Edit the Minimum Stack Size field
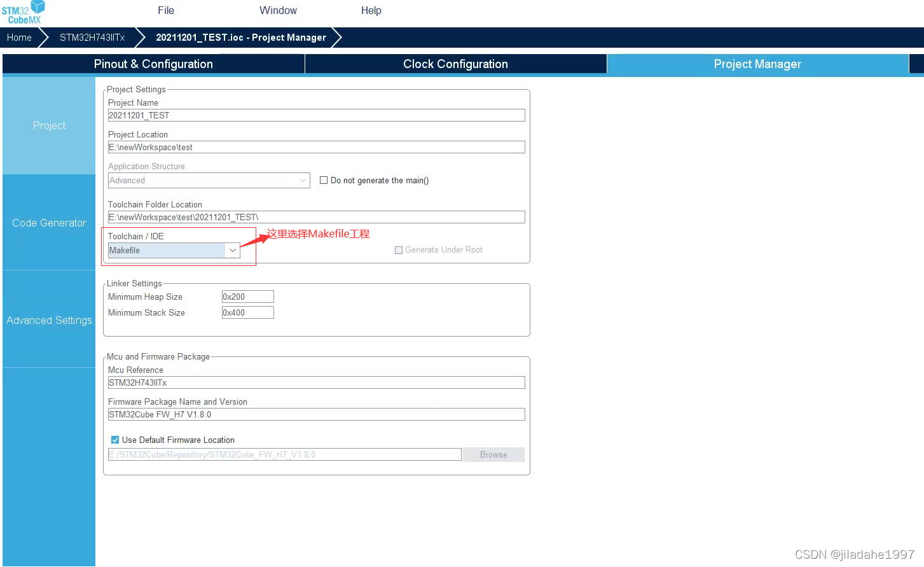924x567 pixels. (247, 312)
